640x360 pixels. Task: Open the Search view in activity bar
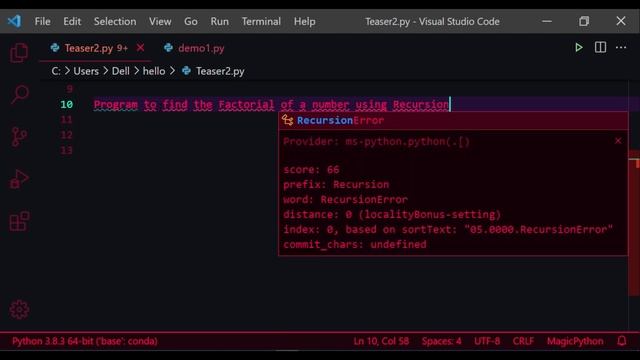19,95
